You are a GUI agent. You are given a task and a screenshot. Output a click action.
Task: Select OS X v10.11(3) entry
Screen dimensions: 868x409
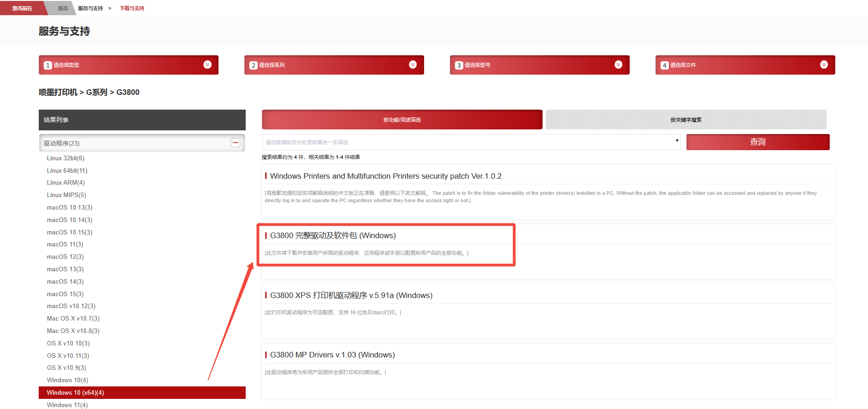[68, 356]
